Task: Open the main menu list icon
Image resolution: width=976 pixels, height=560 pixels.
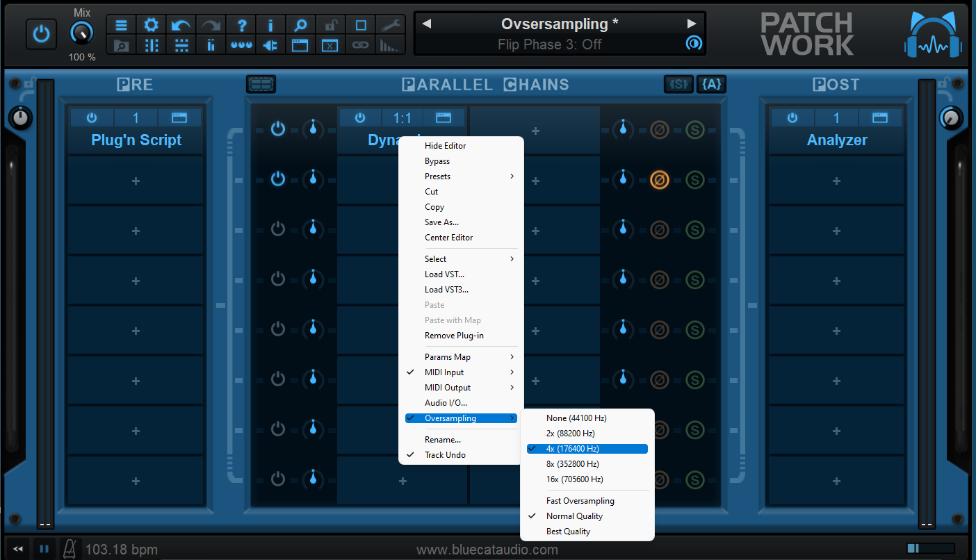Action: 121,25
